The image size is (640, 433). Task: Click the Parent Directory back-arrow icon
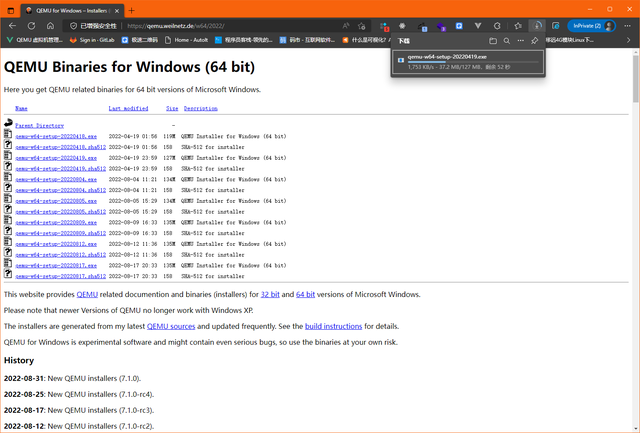pos(8,123)
